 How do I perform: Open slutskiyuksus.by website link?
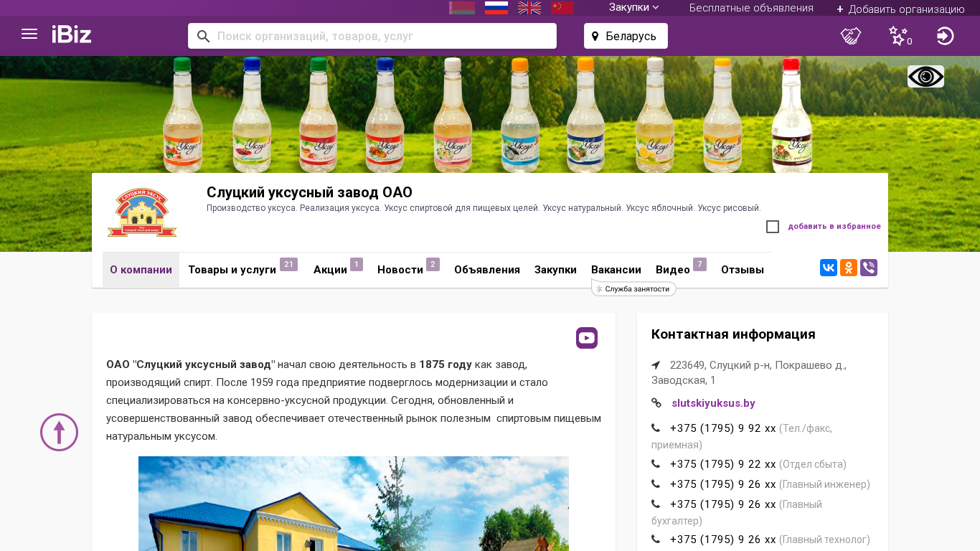tap(713, 403)
